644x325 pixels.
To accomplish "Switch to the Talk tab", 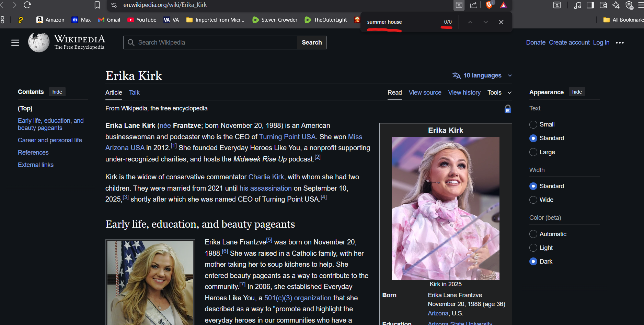I will point(134,93).
